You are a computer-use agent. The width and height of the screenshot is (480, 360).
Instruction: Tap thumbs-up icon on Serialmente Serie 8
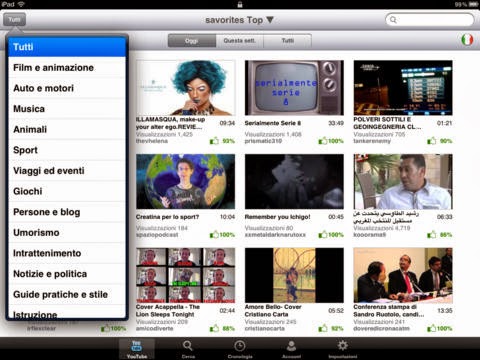(323, 141)
